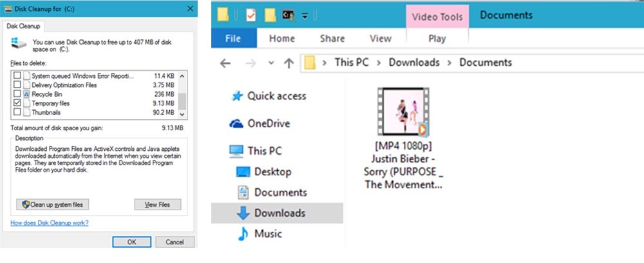Click Documents in the address breadcrumb
644x263 pixels.
pos(486,63)
